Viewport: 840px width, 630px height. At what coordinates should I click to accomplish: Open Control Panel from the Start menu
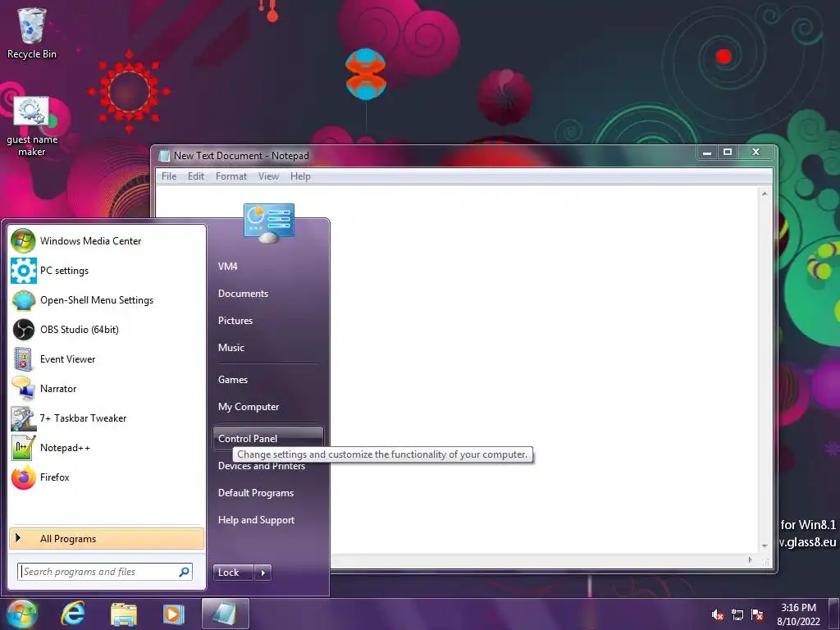268,438
